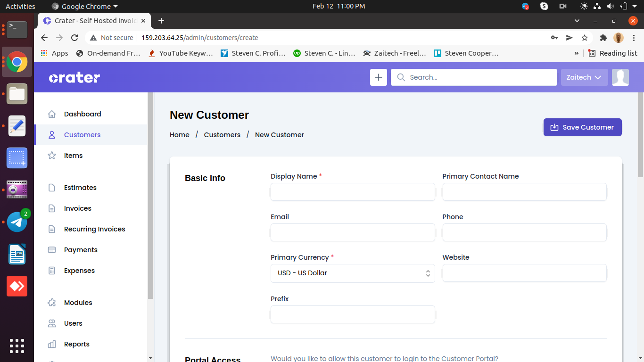
Task: Open the Zaitech - Freel… bookmark
Action: point(394,53)
